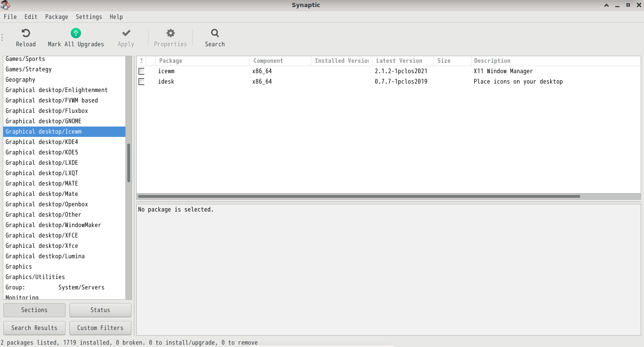Select Graphical desktop/XFCE section
The height and width of the screenshot is (347, 644).
point(64,236)
